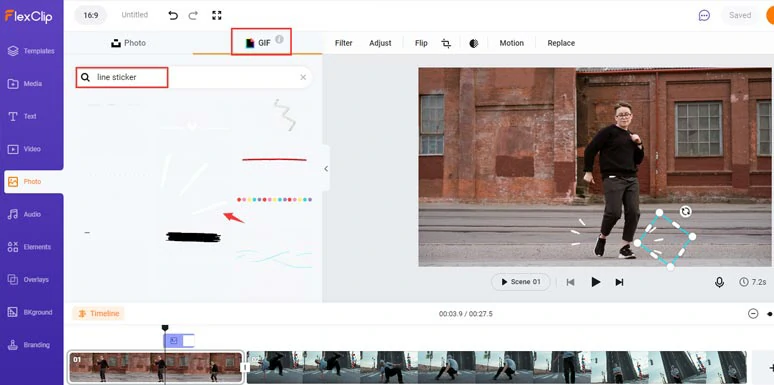Switch to the Photo tab
This screenshot has width=774, height=385.
click(x=128, y=43)
